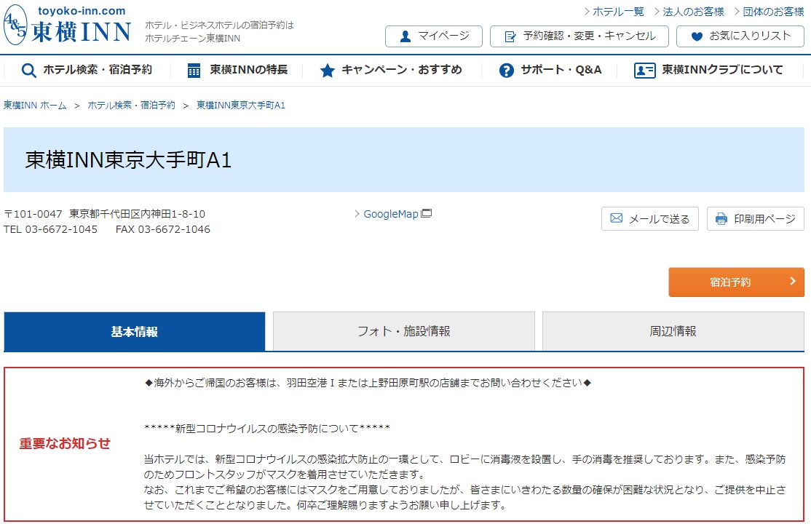Open the 東横INNクラブについて menu item

(x=708, y=70)
